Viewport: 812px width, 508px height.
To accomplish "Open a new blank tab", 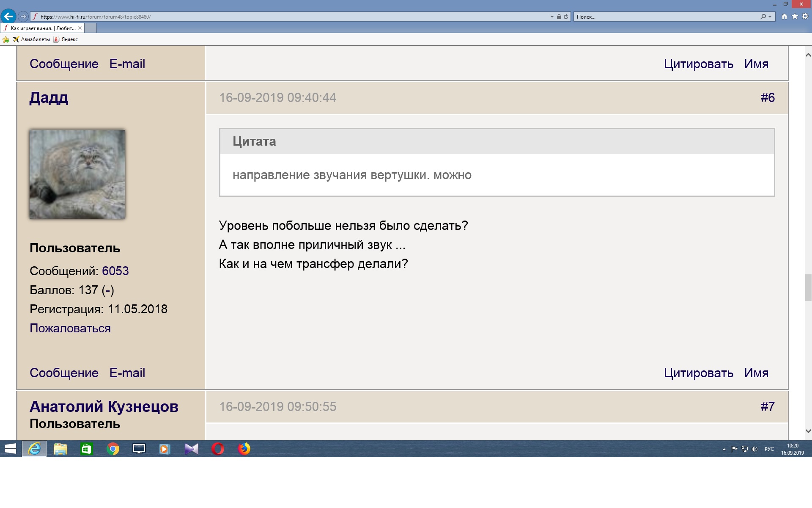I will click(x=91, y=28).
